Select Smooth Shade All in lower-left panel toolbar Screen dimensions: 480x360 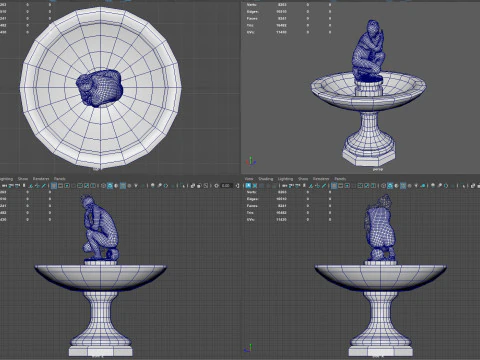110,186
